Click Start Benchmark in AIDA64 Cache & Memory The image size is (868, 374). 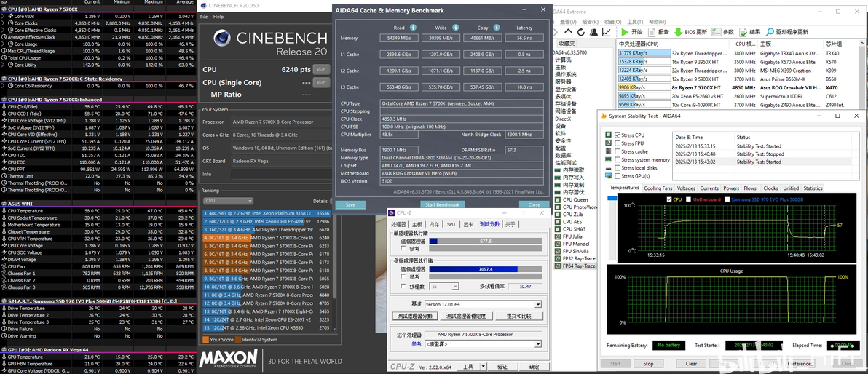tap(442, 204)
